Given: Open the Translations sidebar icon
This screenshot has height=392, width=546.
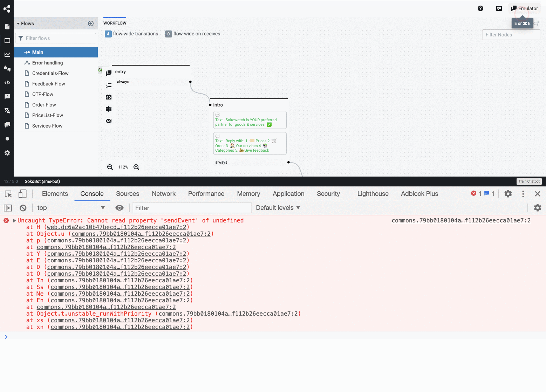Looking at the screenshot, I should point(7,111).
